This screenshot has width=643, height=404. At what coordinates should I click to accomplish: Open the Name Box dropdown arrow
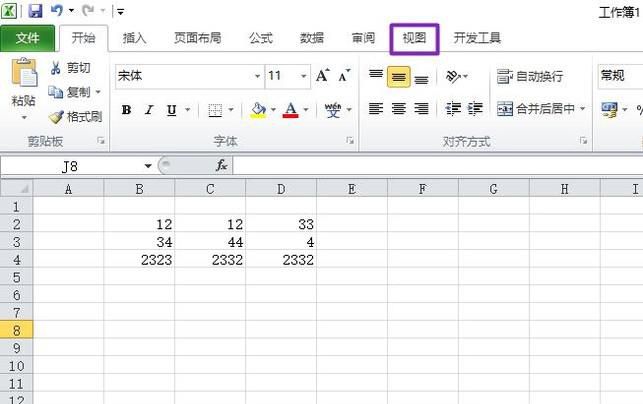point(148,166)
